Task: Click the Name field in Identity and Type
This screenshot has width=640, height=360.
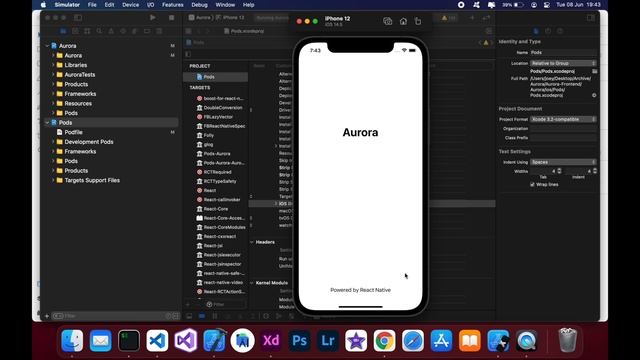Action: pyautogui.click(x=563, y=52)
